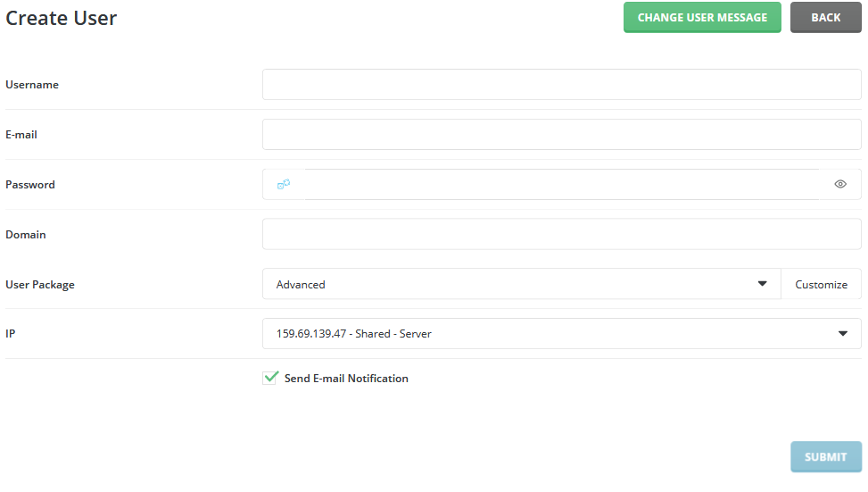Click the arrow on the IP selector
868x492 pixels.
843,334
